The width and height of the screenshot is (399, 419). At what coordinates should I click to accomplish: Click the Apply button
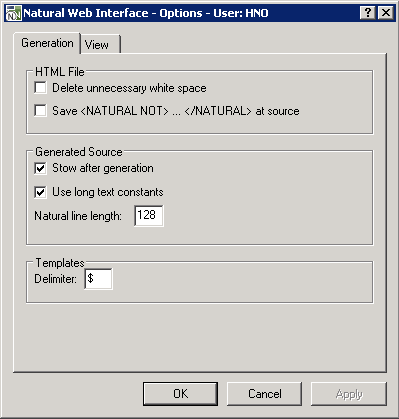click(x=349, y=394)
